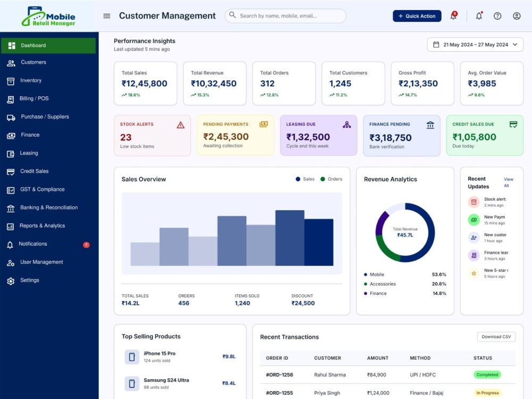Click the Quick Action button
The width and height of the screenshot is (532, 399).
pyautogui.click(x=417, y=16)
